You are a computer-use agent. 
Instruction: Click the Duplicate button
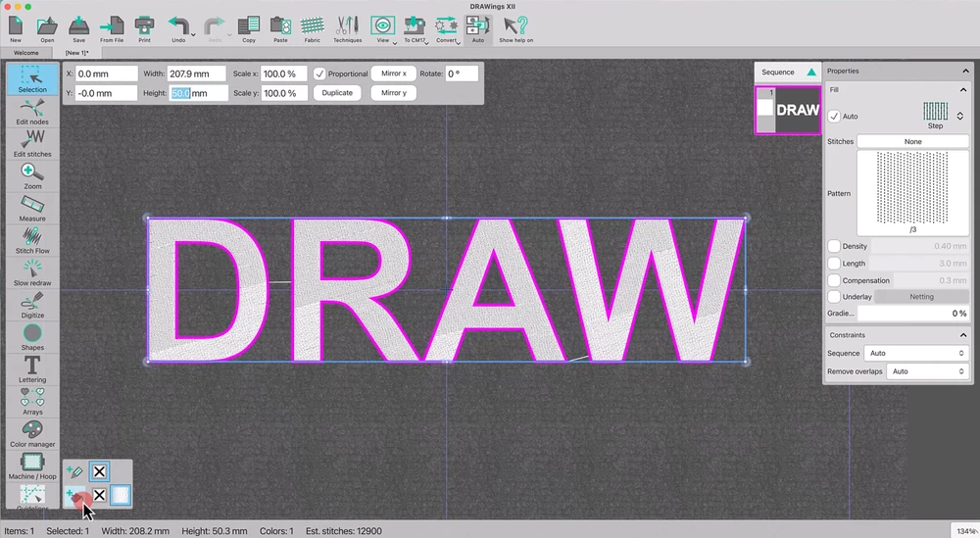tap(337, 93)
